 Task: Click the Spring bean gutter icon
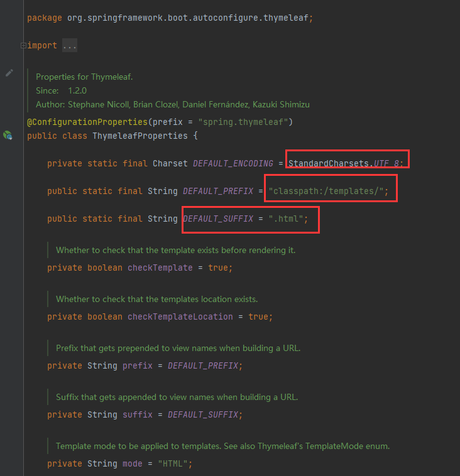pos(8,135)
